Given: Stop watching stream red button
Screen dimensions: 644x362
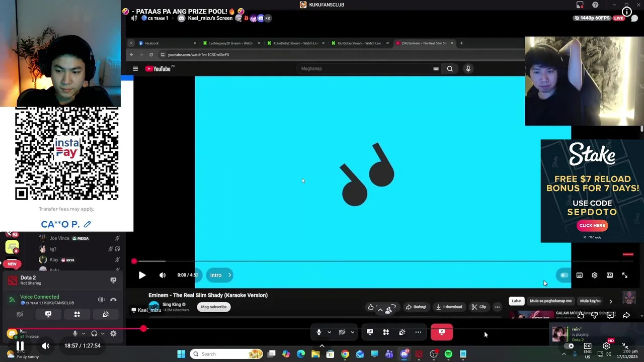Looking at the screenshot, I should 442,332.
